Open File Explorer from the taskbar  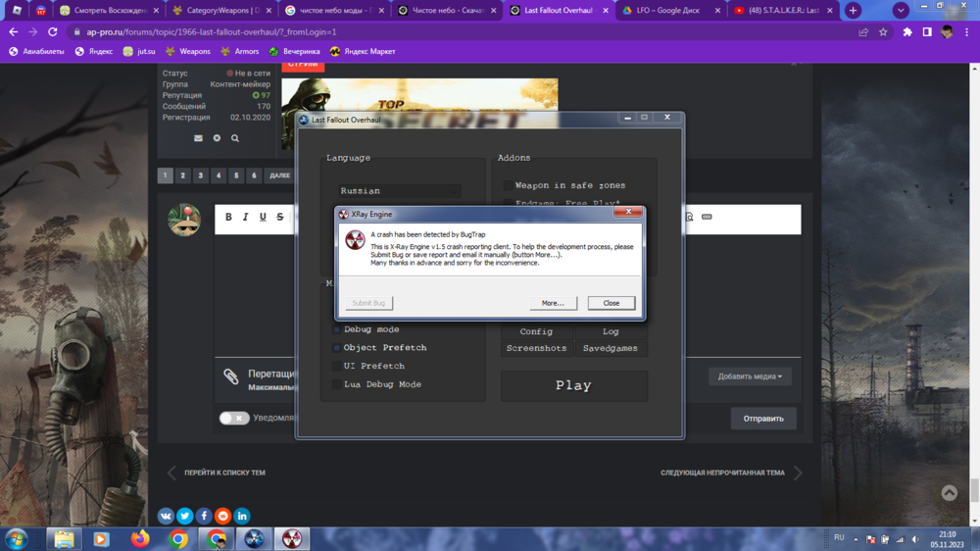(64, 539)
